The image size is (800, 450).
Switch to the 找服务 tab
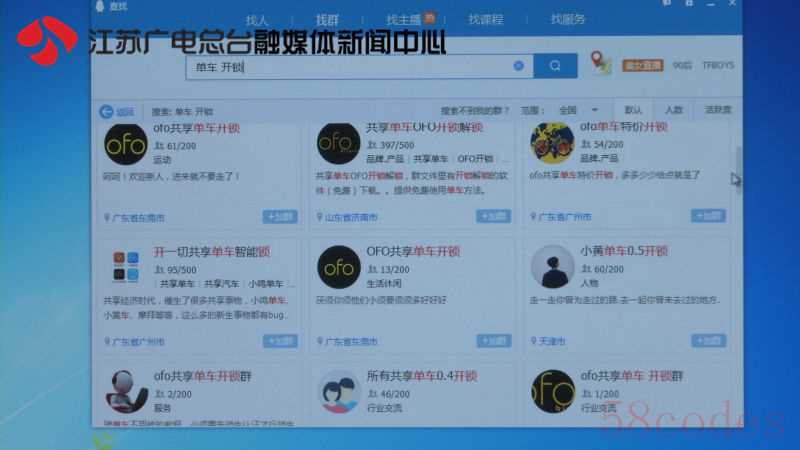point(568,19)
